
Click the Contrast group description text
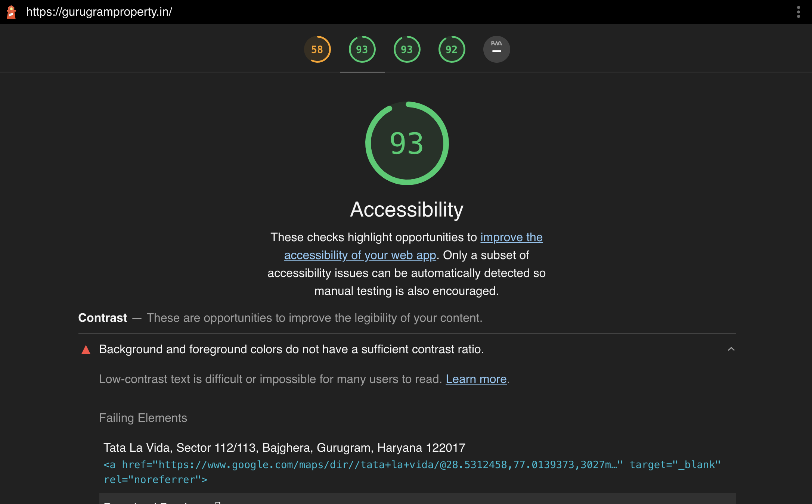314,318
